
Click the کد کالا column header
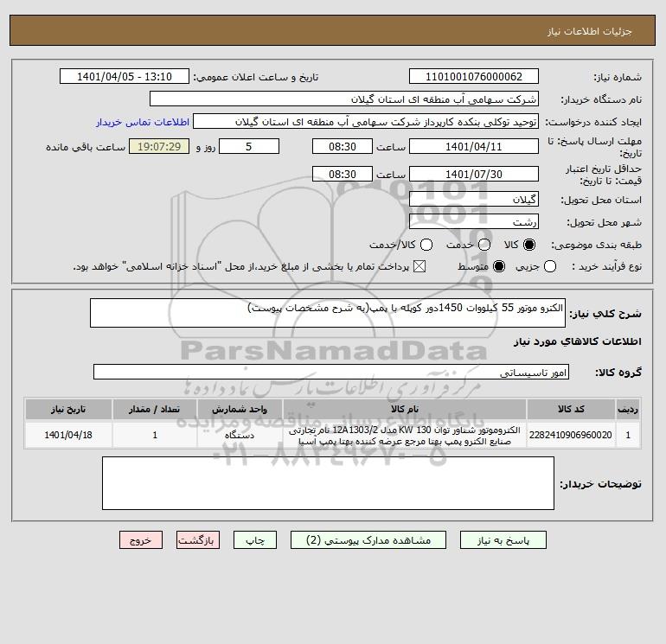571,409
